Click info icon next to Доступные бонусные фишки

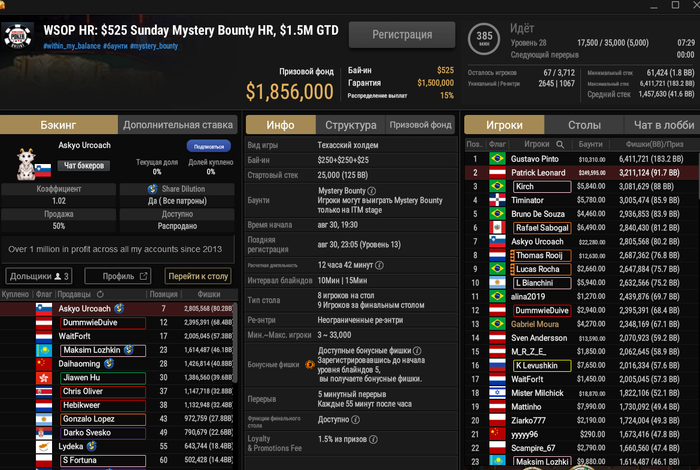[x=417, y=351]
